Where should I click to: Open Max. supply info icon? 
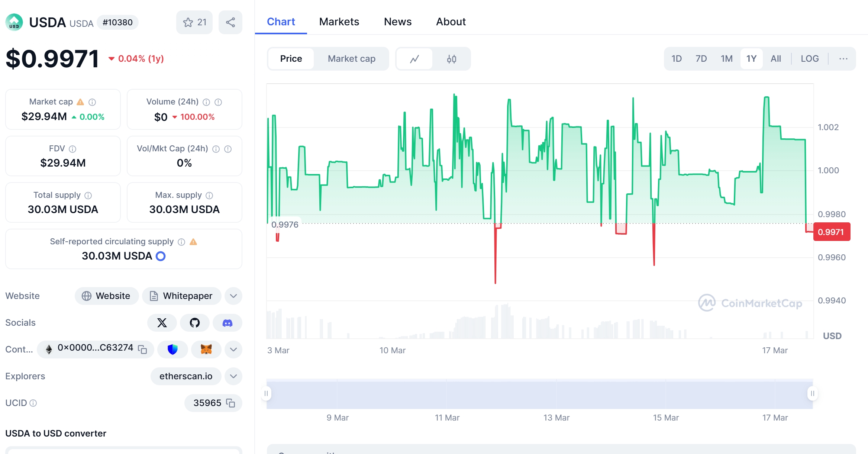pos(209,195)
